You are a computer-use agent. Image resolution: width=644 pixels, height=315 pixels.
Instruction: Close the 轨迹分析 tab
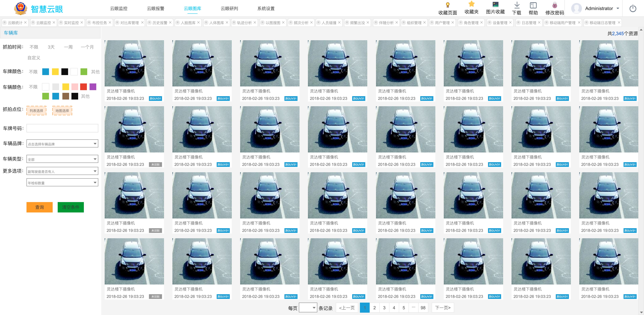coord(255,22)
